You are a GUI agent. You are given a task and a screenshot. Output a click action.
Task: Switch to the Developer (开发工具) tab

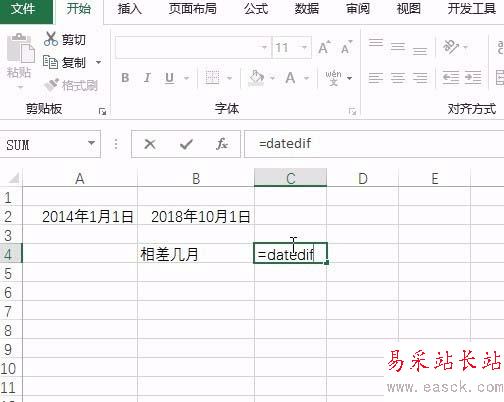coord(471,9)
